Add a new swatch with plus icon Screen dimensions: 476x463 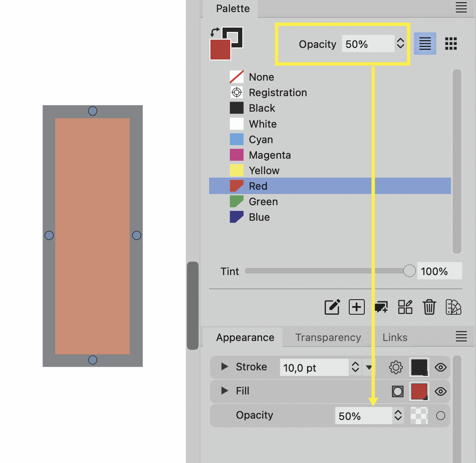click(357, 307)
